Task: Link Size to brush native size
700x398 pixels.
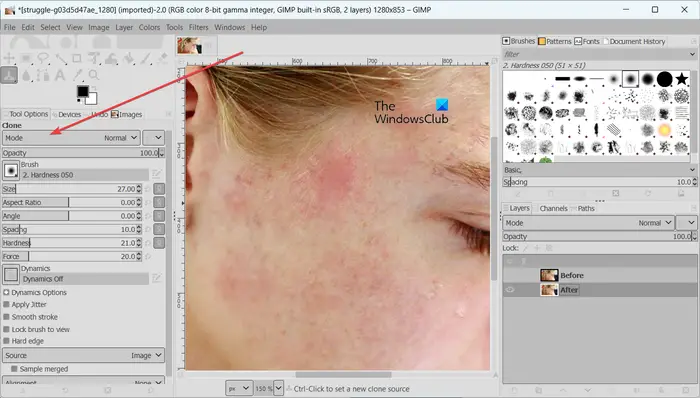Action: pyautogui.click(x=159, y=189)
